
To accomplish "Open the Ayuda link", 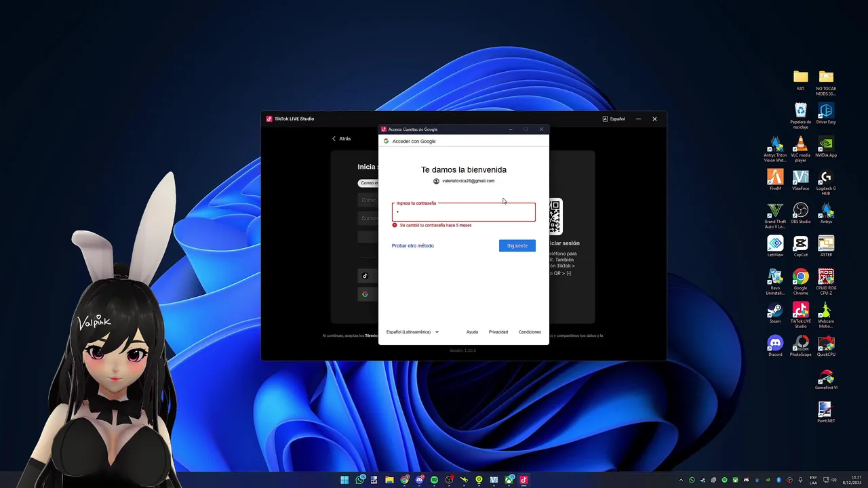I will click(472, 332).
